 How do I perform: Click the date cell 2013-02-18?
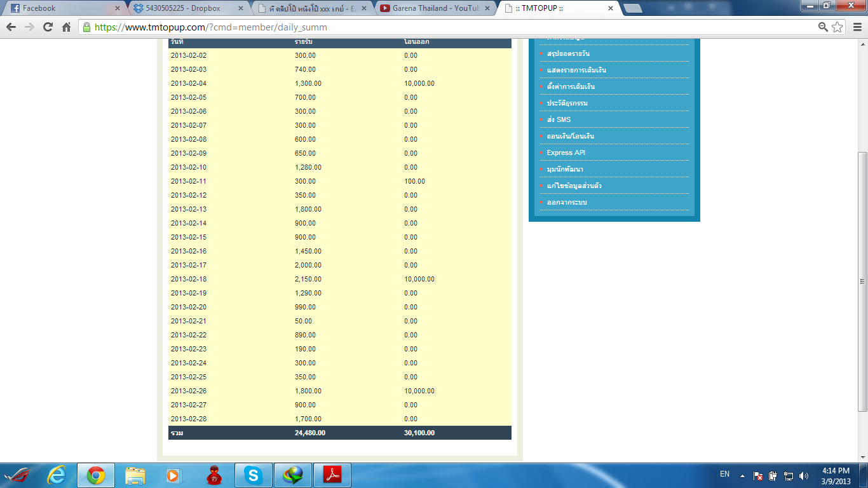click(x=189, y=279)
